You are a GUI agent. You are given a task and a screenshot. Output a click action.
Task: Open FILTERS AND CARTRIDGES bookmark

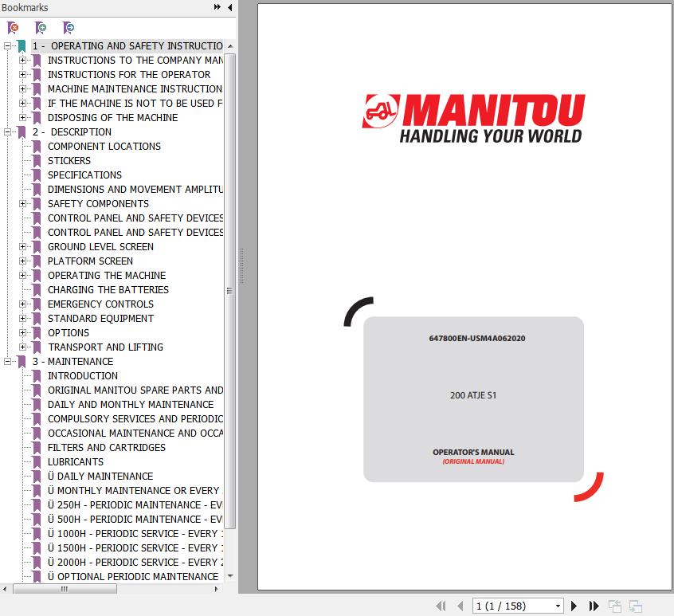tap(107, 448)
